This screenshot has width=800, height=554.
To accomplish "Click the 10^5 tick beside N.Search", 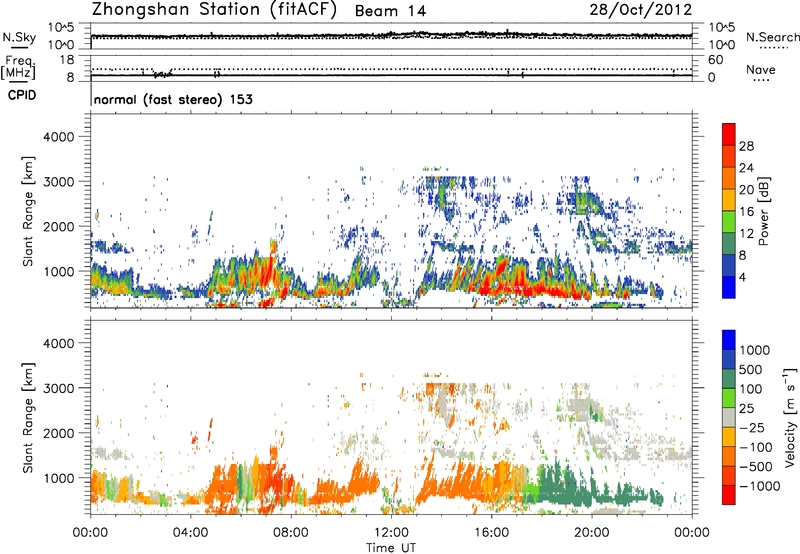I will point(721,28).
